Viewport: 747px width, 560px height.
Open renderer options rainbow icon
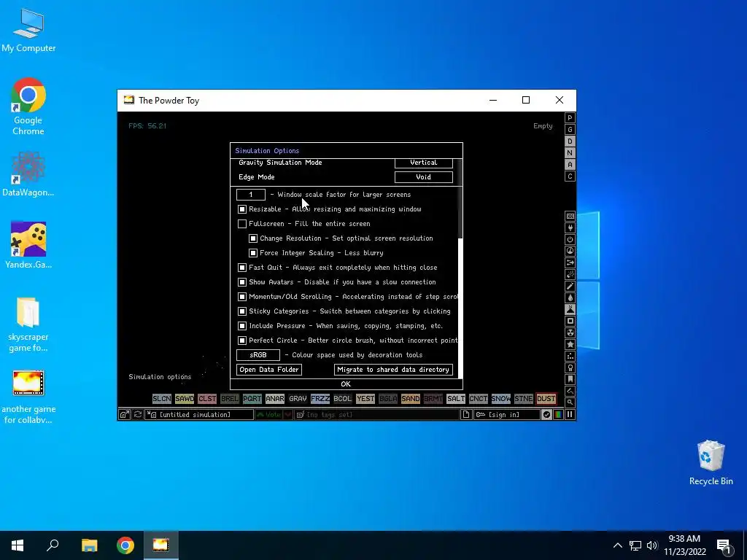tap(558, 415)
